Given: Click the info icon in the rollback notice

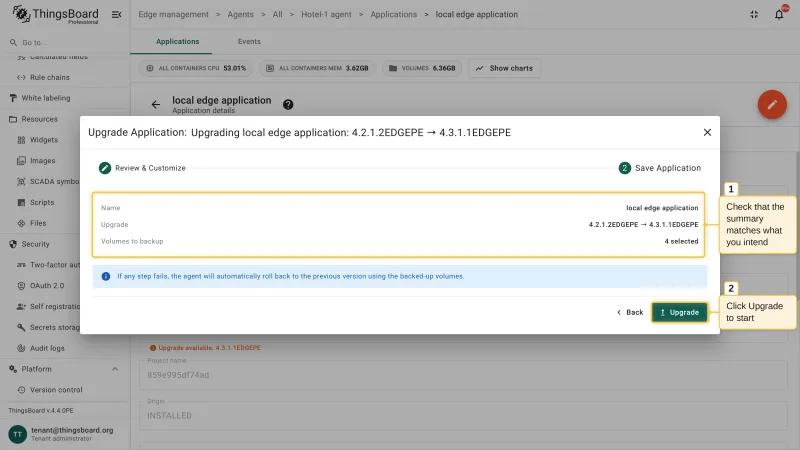Looking at the screenshot, I should pyautogui.click(x=106, y=276).
